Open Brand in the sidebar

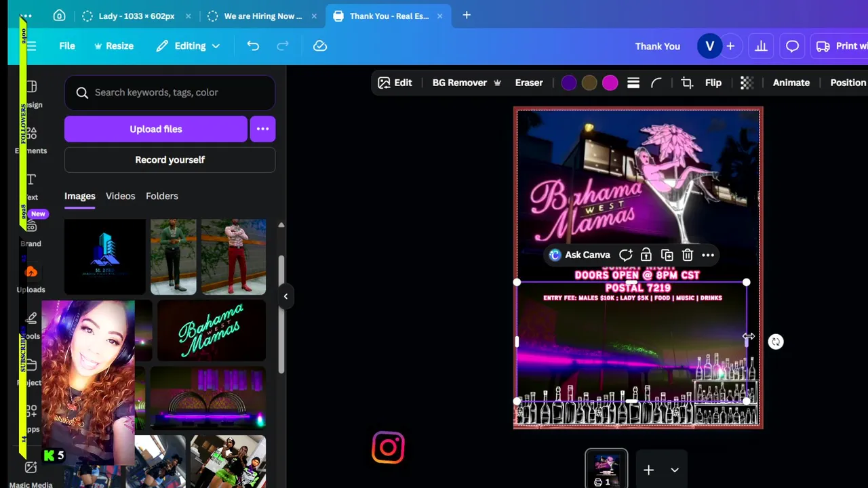coord(31,232)
